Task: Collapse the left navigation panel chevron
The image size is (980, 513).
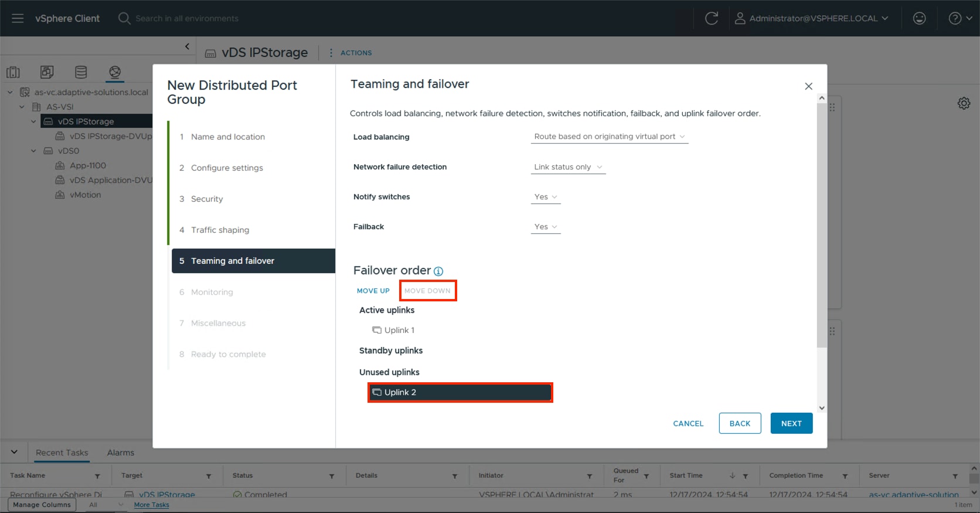Action: click(x=187, y=46)
